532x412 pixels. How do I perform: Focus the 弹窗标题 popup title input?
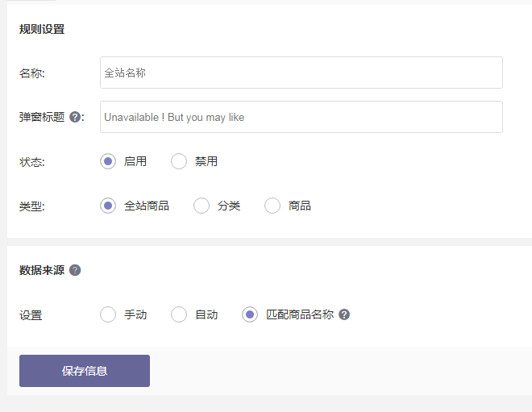pyautogui.click(x=301, y=117)
